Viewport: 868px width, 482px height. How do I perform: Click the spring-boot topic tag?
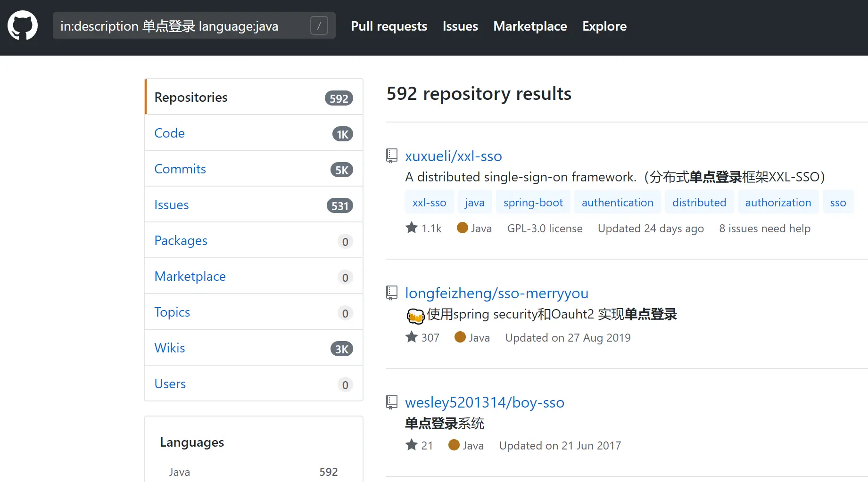(533, 203)
